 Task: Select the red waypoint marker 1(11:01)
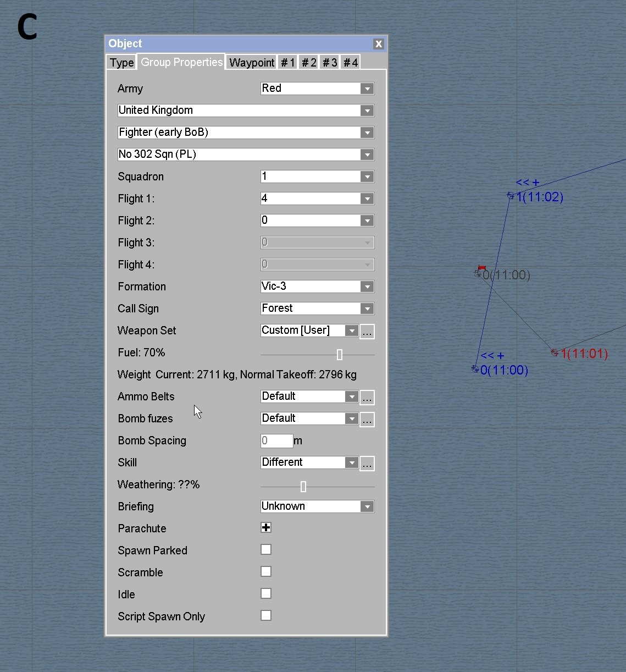tap(555, 352)
